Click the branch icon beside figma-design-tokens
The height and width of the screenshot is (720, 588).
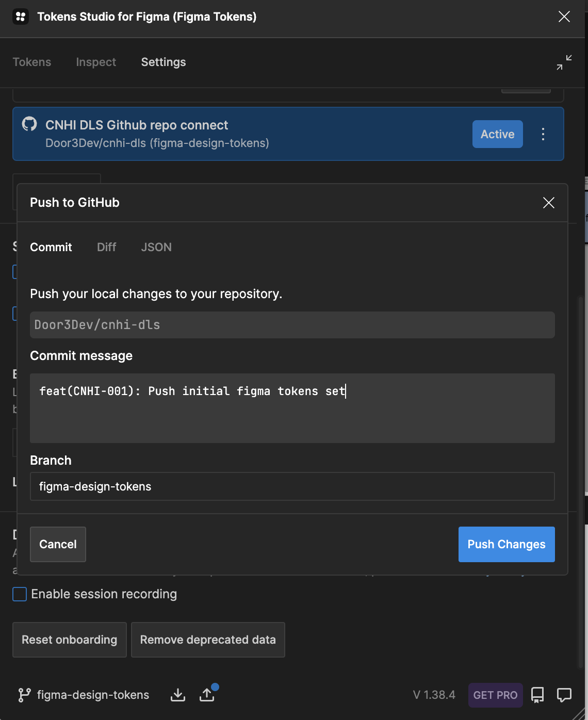click(x=24, y=695)
